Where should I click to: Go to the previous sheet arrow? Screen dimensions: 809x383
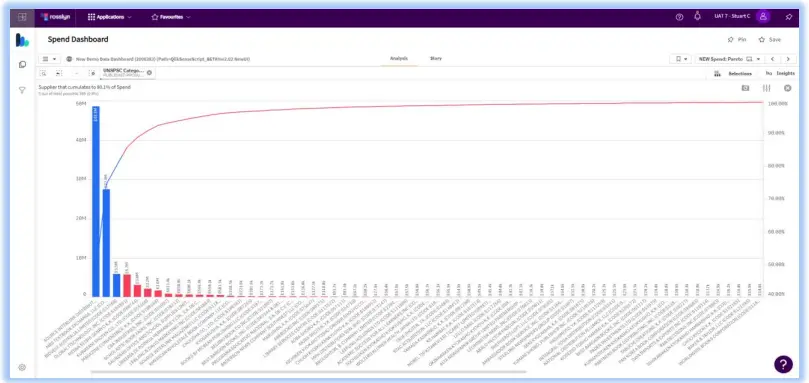(772, 59)
